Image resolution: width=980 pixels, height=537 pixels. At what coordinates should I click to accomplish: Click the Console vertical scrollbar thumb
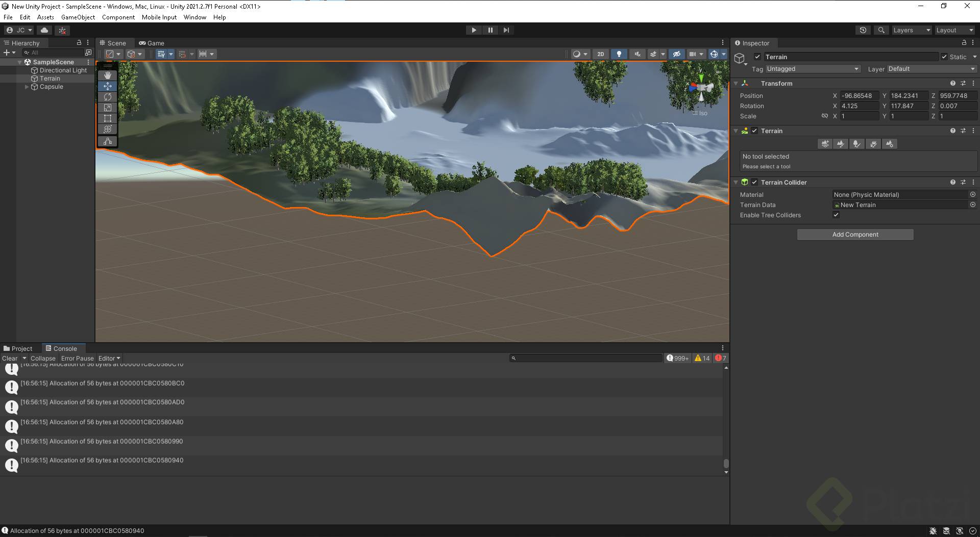click(x=726, y=464)
